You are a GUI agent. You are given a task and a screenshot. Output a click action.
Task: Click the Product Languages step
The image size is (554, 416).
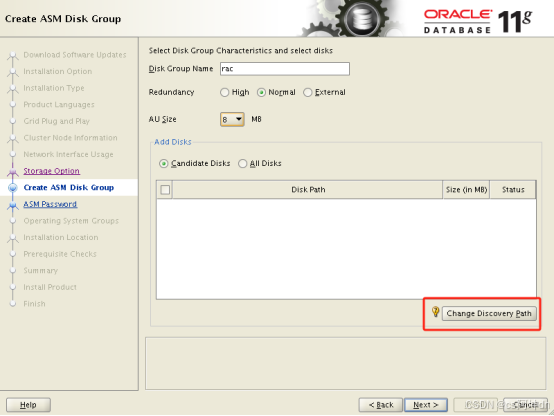coord(59,105)
